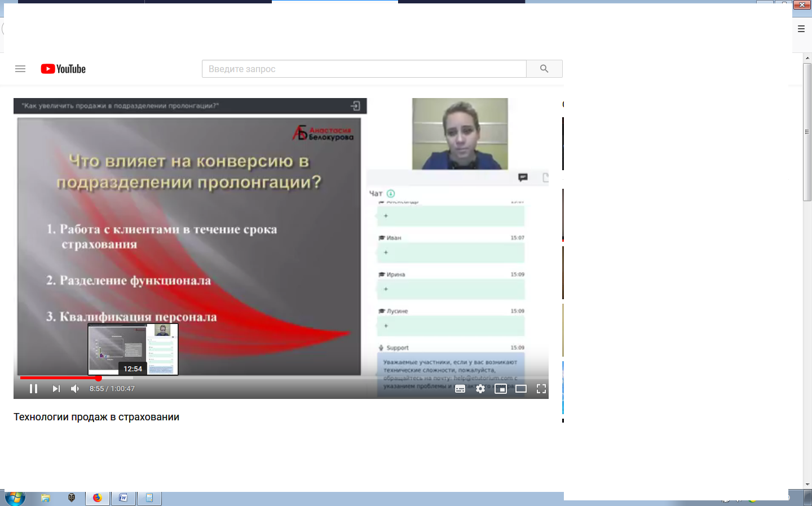Open the player settings gear
This screenshot has width=812, height=506.
click(480, 389)
